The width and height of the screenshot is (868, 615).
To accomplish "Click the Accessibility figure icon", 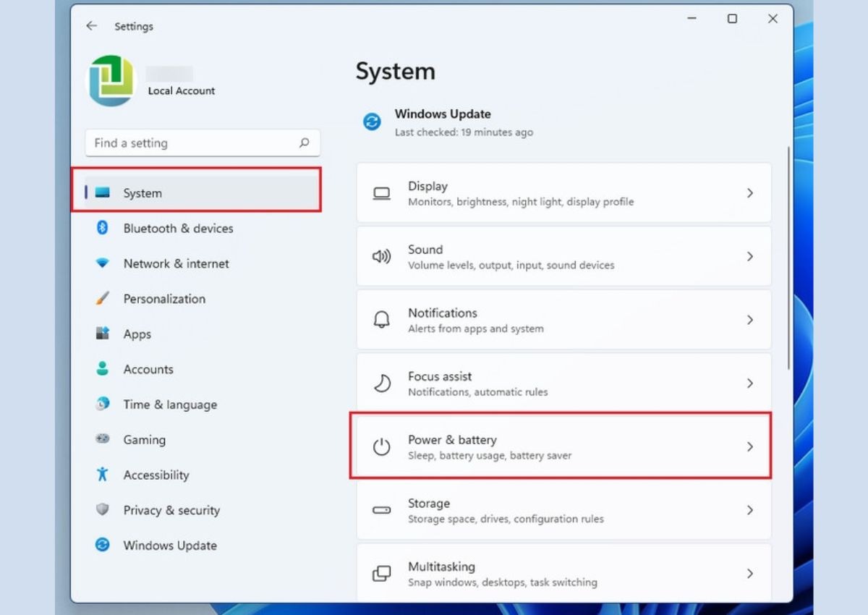I will (x=103, y=475).
